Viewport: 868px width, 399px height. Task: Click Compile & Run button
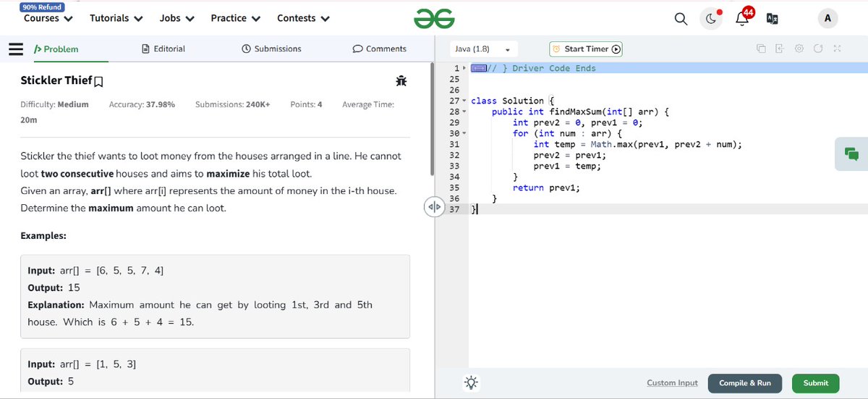745,383
